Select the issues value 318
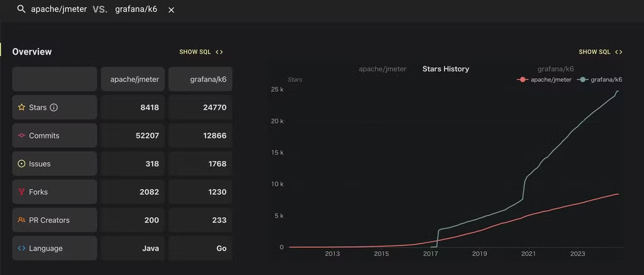The image size is (644, 275). click(x=152, y=164)
